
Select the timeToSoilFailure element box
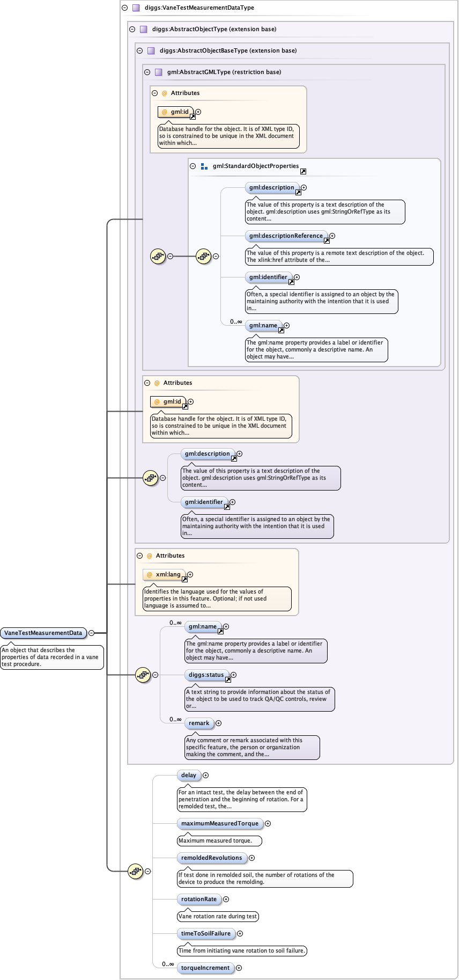click(206, 934)
